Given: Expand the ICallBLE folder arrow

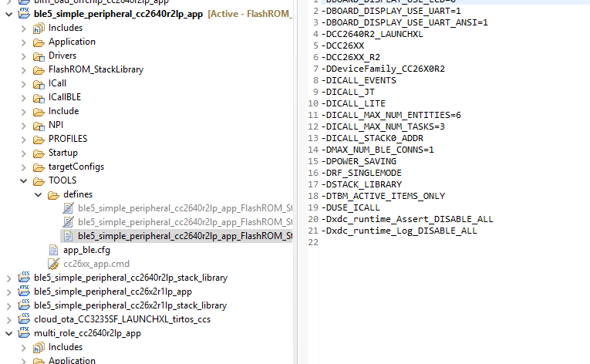Looking at the screenshot, I should click(x=23, y=98).
